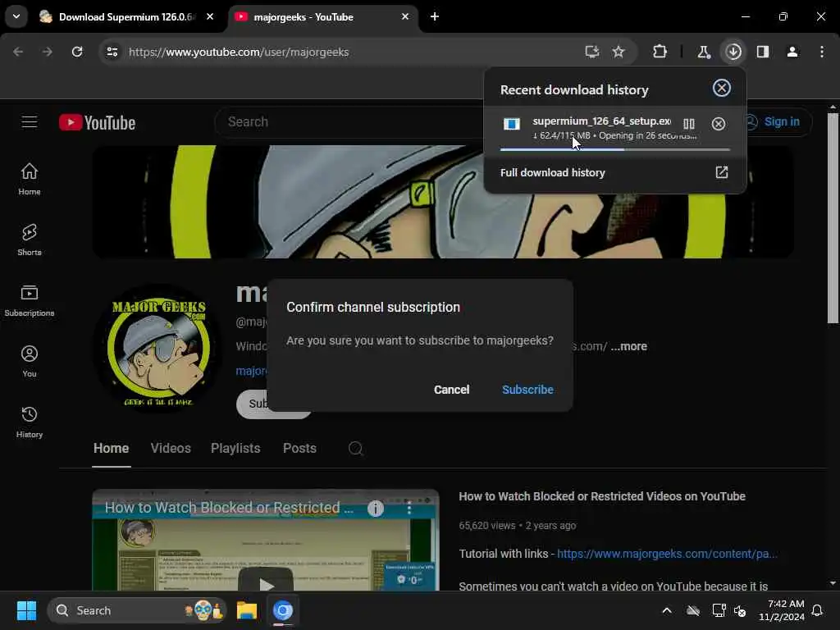
Task: Close the Download Supermium tab
Action: pyautogui.click(x=210, y=16)
